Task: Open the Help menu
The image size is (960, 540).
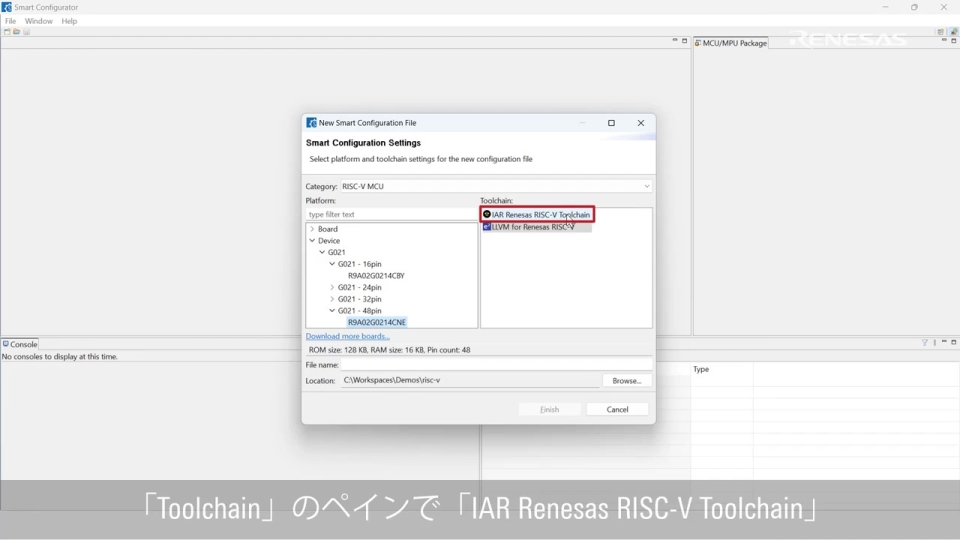Action: click(x=69, y=21)
